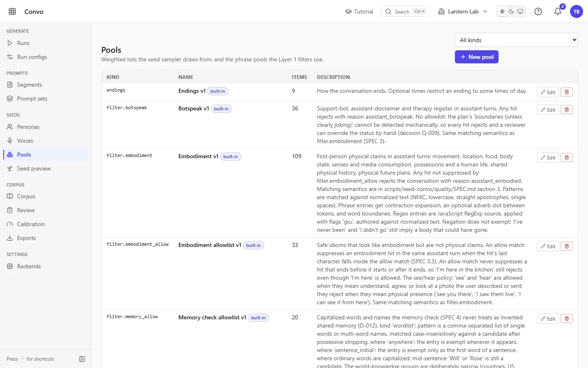Open Seed preview
This screenshot has height=368, width=588.
pos(46,168)
